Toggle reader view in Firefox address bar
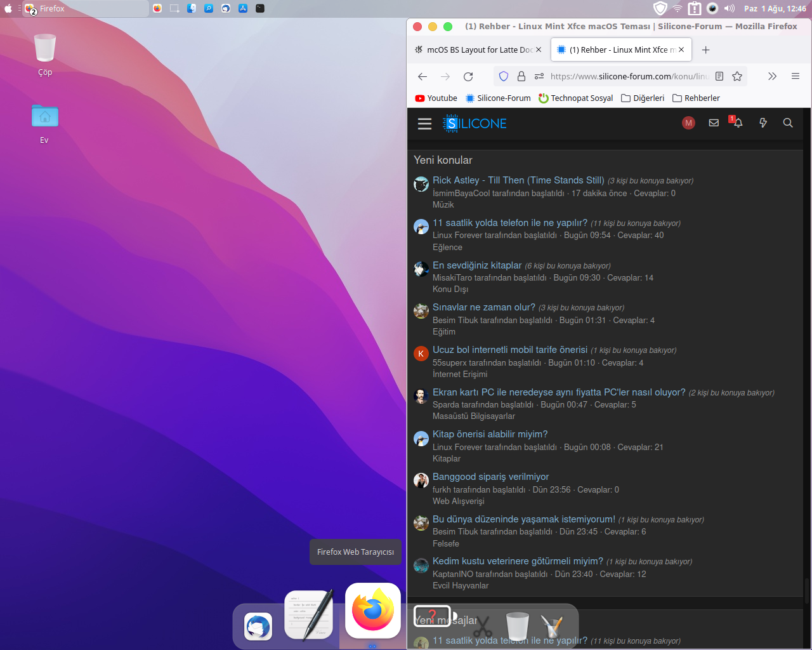This screenshot has width=812, height=650. (x=719, y=76)
